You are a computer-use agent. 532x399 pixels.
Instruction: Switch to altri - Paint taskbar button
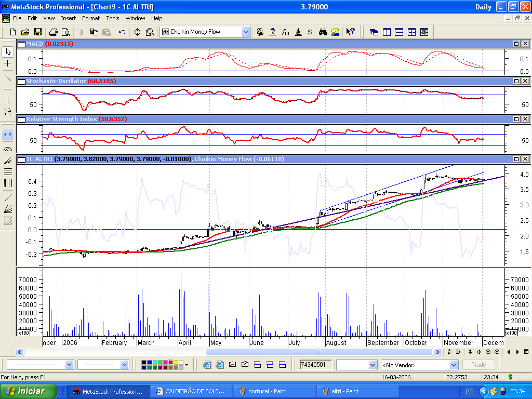(357, 392)
